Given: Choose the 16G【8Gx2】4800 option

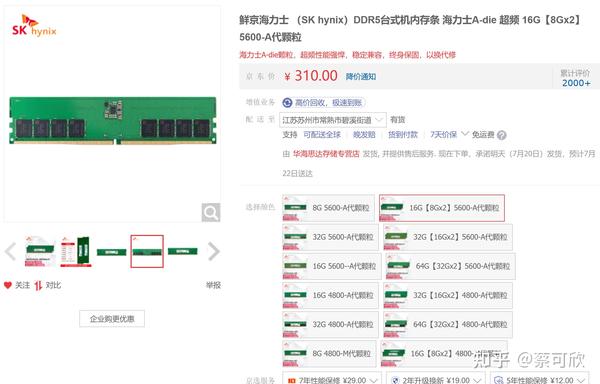Looking at the screenshot, I should click(444, 353).
